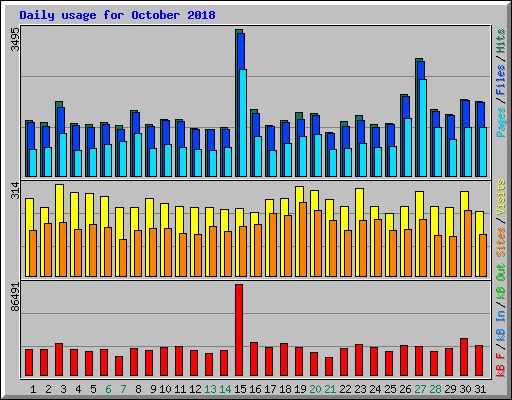Click the cyan pages bar for day 15

pos(243,123)
